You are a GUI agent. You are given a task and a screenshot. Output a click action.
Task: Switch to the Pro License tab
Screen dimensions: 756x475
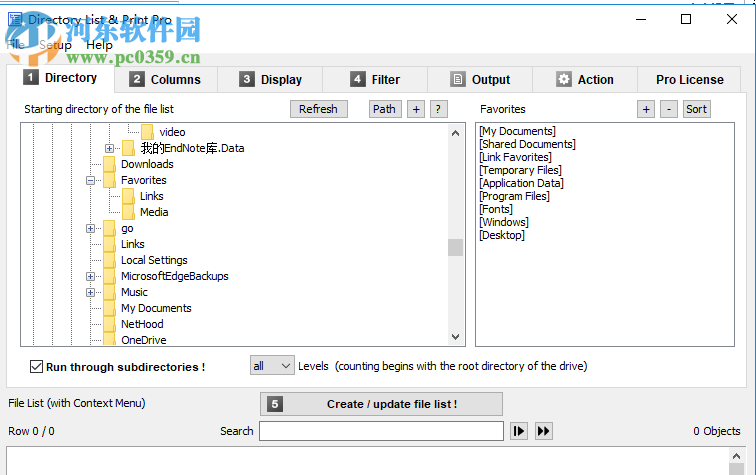pyautogui.click(x=689, y=80)
